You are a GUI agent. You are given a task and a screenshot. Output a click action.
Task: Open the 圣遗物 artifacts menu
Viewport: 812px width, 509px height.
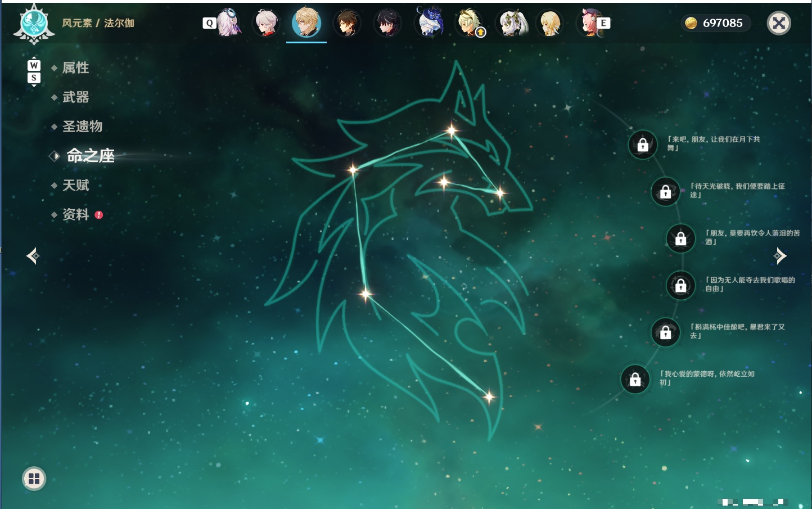coord(82,127)
